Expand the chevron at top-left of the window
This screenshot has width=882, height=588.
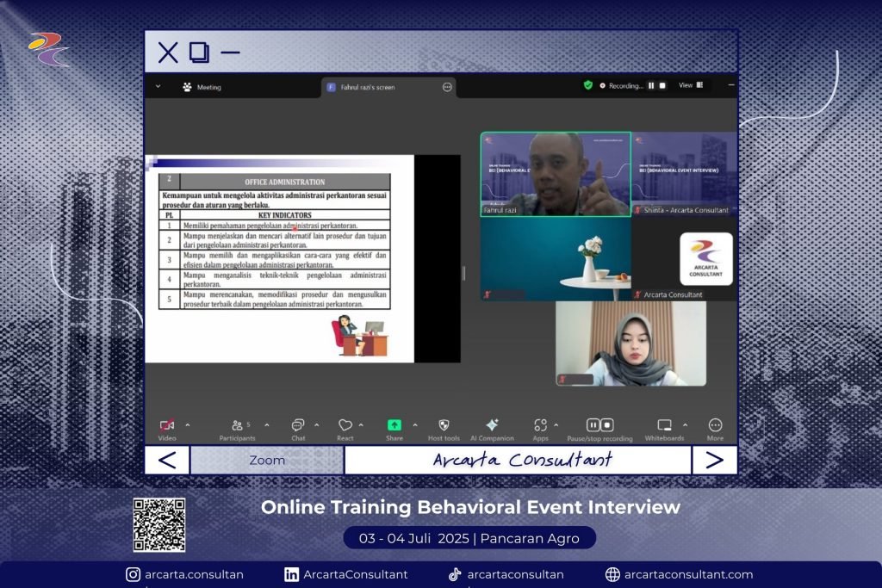pos(158,86)
